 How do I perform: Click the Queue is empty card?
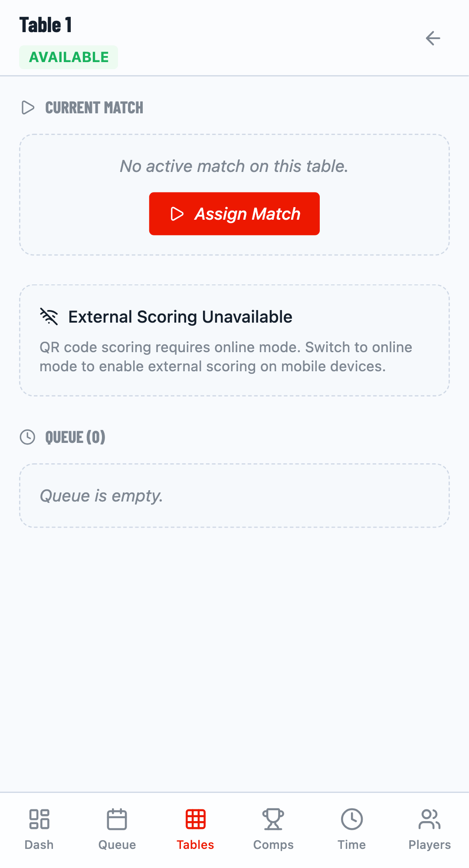(x=234, y=495)
